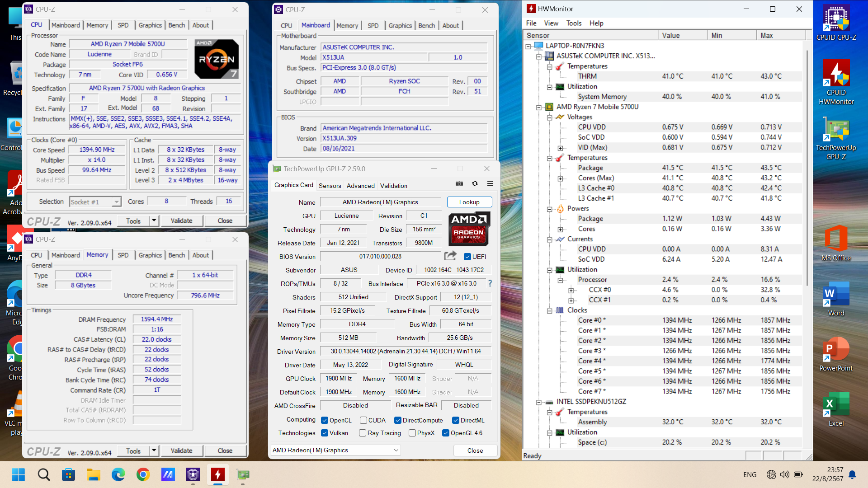The width and height of the screenshot is (868, 488).
Task: Expand the CCX #0 utilization node
Action: coord(571,290)
